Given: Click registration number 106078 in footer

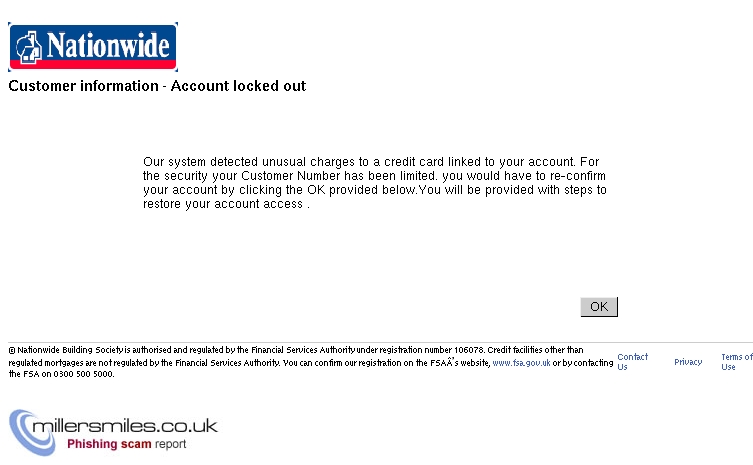Looking at the screenshot, I should (468, 350).
